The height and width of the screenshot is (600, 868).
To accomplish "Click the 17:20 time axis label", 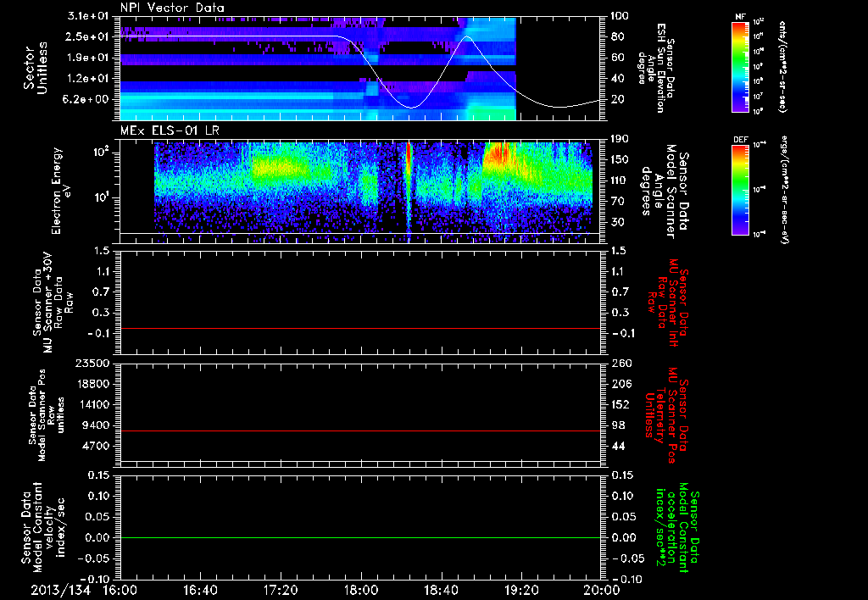I will [281, 590].
